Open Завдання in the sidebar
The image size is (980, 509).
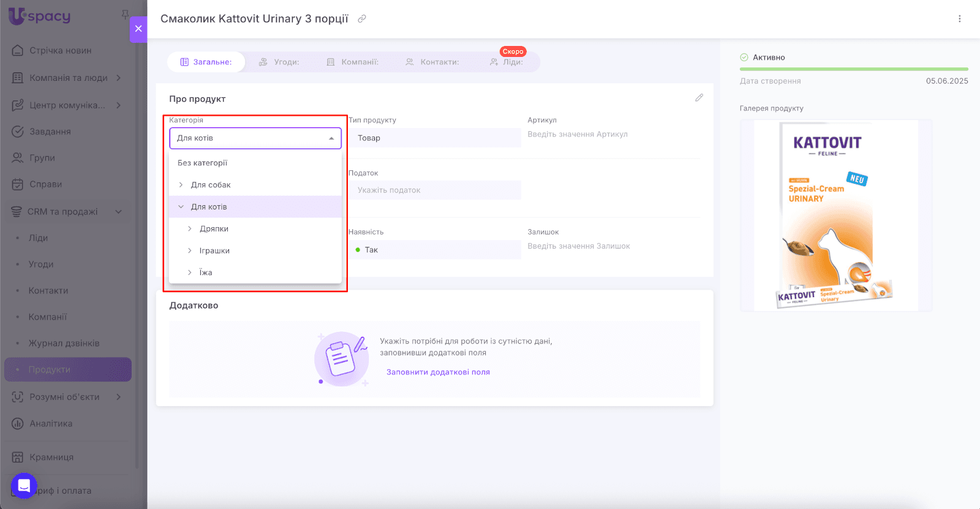50,132
